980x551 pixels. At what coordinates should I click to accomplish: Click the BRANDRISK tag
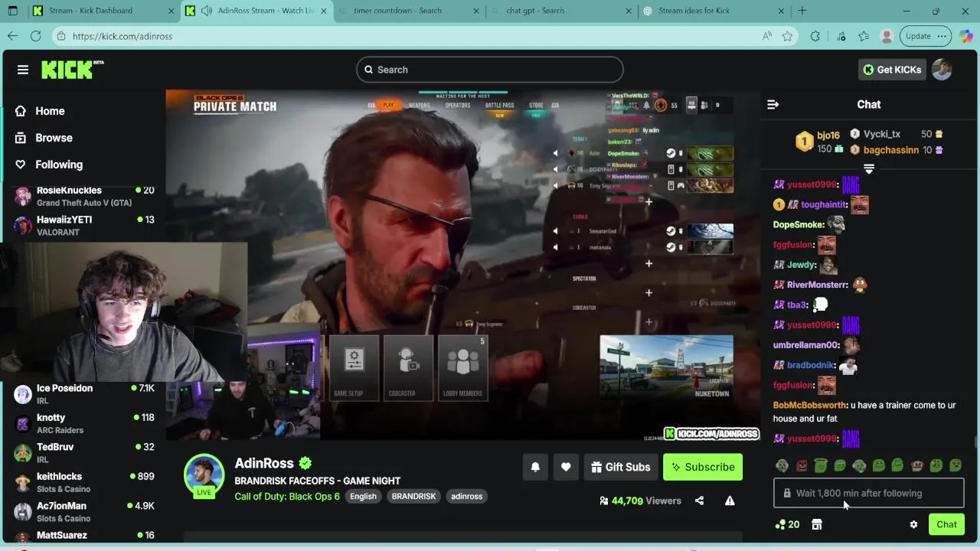[413, 496]
